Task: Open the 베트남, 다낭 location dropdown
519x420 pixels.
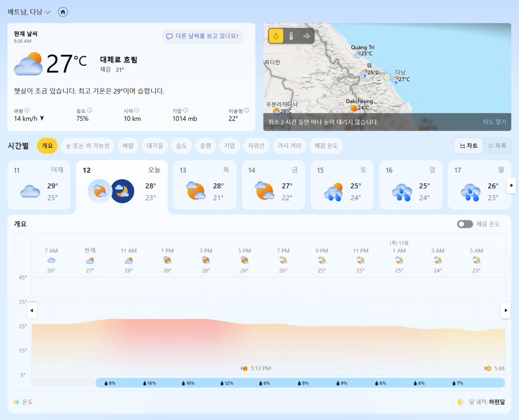Action: [x=29, y=12]
